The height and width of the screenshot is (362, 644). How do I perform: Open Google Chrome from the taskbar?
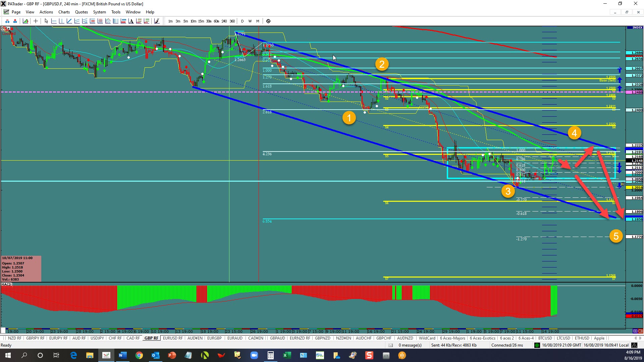[x=139, y=355]
